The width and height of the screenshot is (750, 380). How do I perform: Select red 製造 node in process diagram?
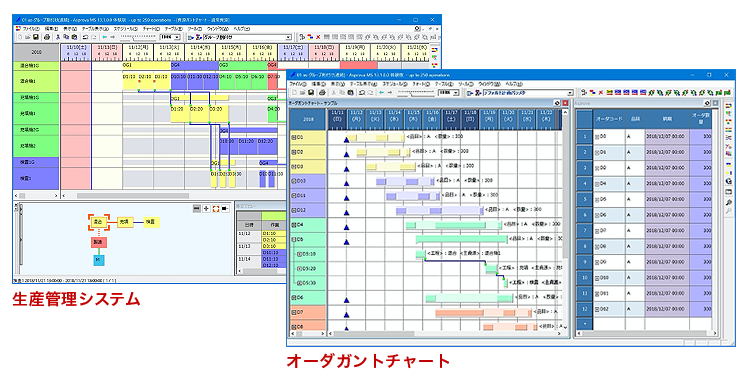(x=99, y=242)
